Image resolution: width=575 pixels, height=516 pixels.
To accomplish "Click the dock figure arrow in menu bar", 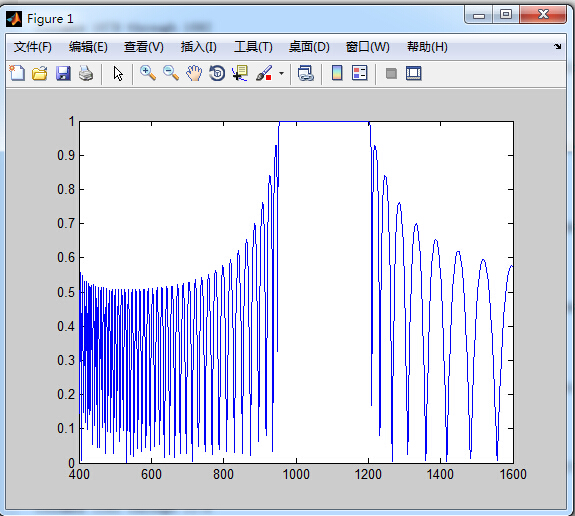I will click(x=557, y=47).
